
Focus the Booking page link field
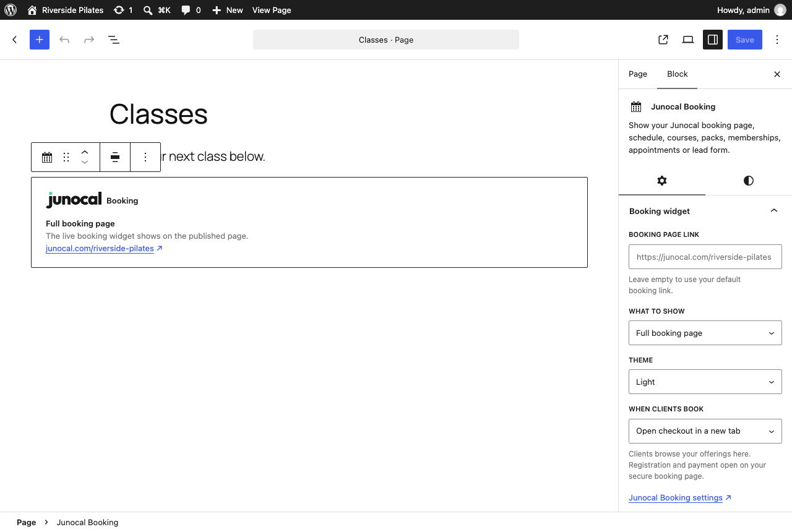coord(705,257)
